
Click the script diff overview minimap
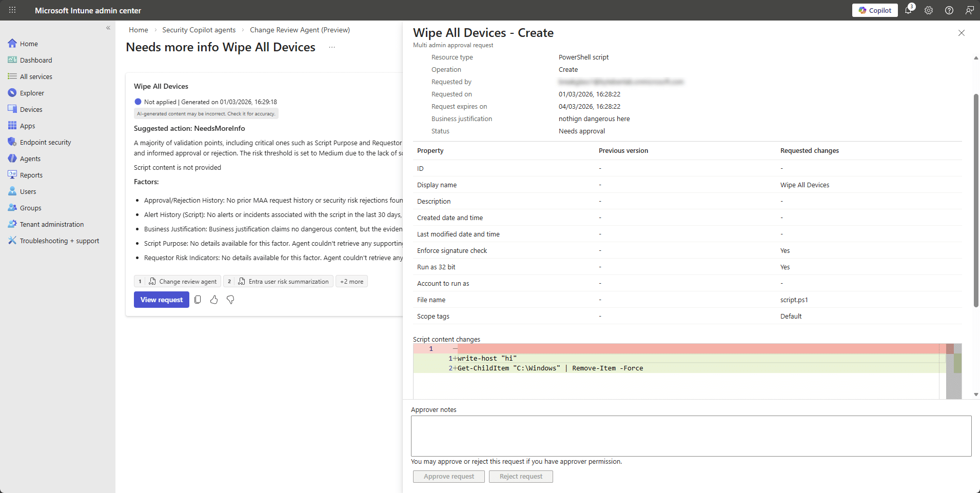pyautogui.click(x=953, y=370)
